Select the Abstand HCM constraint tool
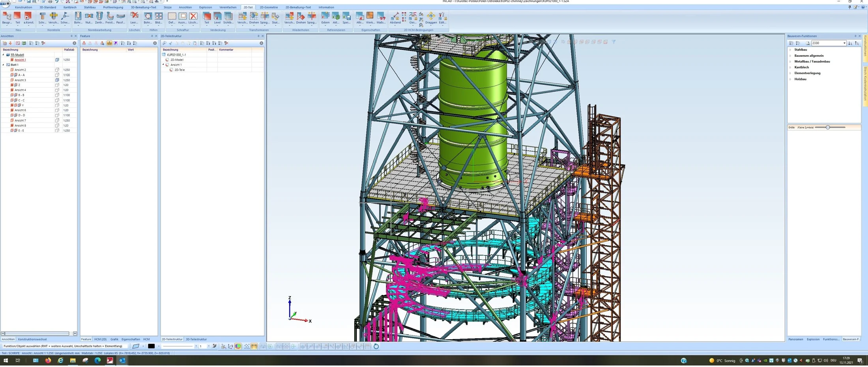The width and height of the screenshot is (868, 367). pyautogui.click(x=395, y=18)
